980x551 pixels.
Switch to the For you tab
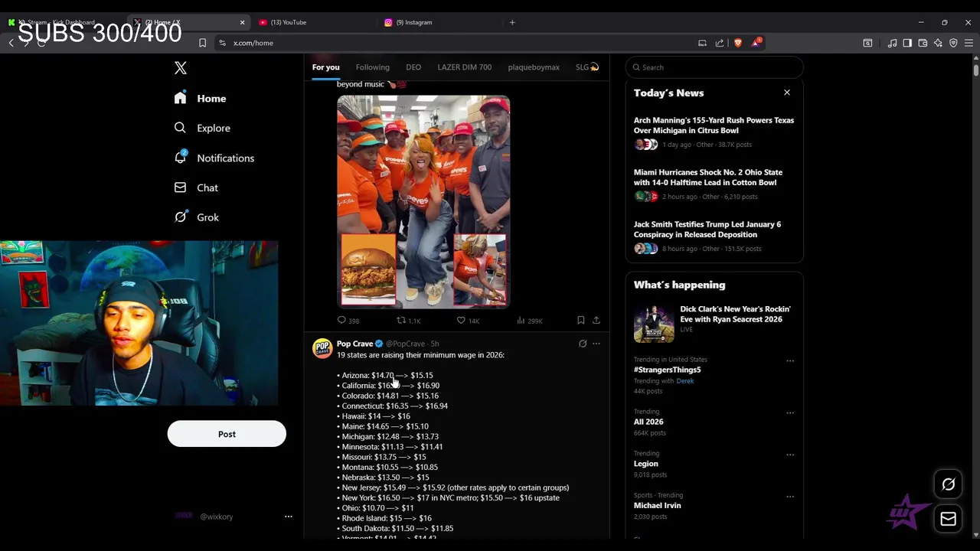click(325, 67)
